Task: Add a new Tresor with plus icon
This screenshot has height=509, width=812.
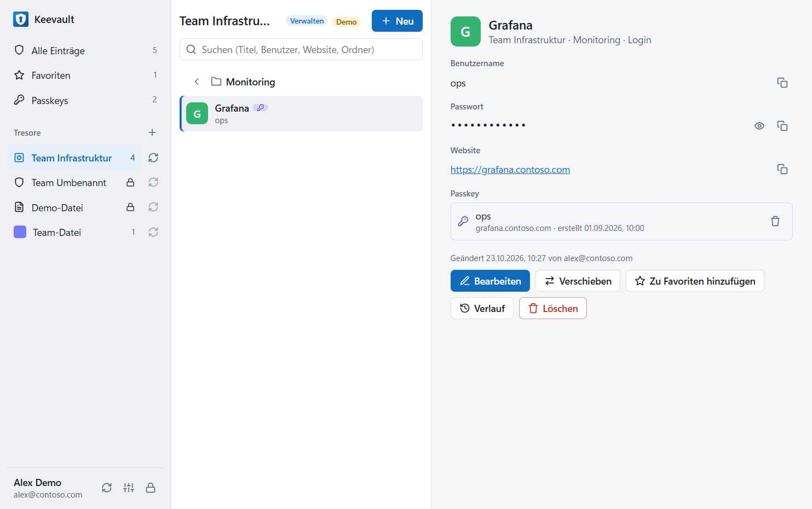Action: tap(152, 132)
